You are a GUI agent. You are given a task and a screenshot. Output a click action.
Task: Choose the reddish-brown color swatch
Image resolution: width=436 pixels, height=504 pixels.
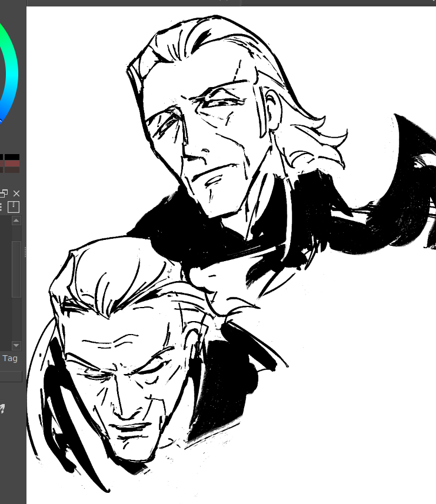pyautogui.click(x=12, y=163)
